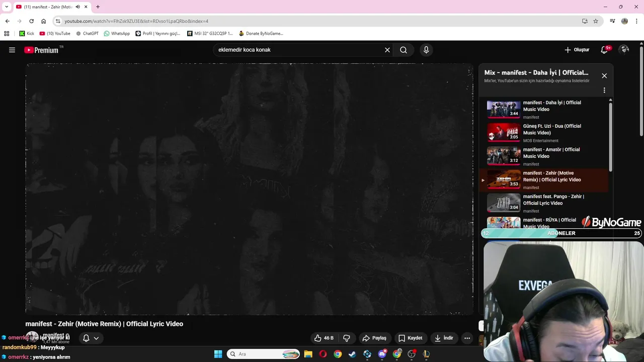Open the tab search dropdown arrow
644x362 pixels.
(x=7, y=7)
